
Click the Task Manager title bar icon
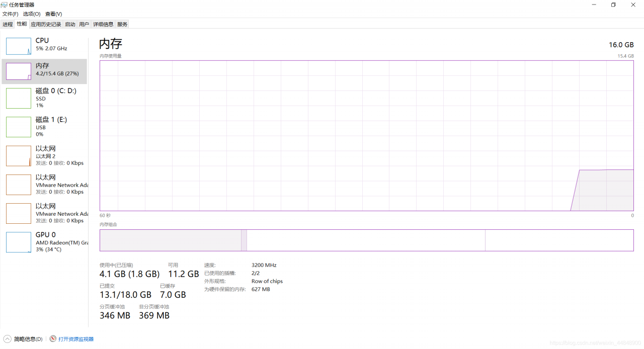pyautogui.click(x=5, y=5)
